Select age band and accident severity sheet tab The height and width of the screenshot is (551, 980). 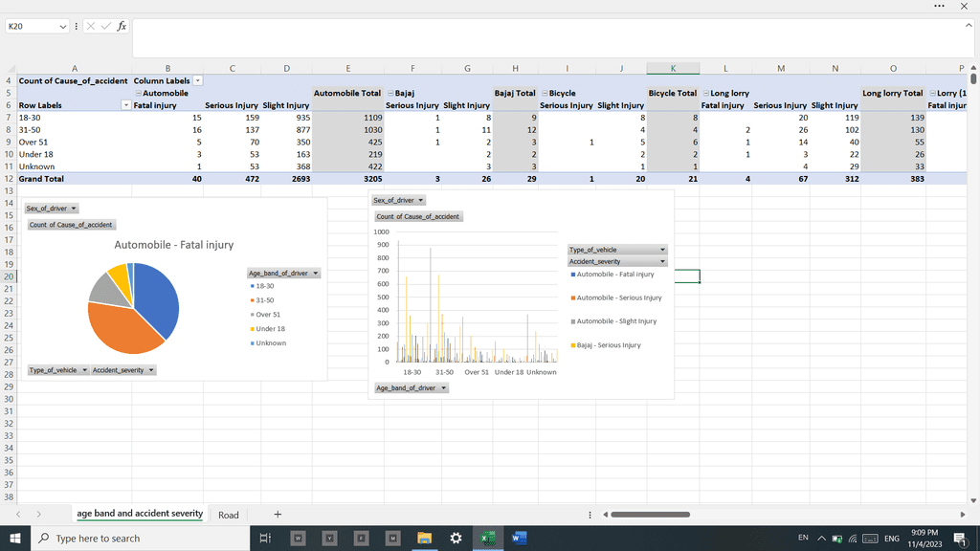pyautogui.click(x=140, y=514)
